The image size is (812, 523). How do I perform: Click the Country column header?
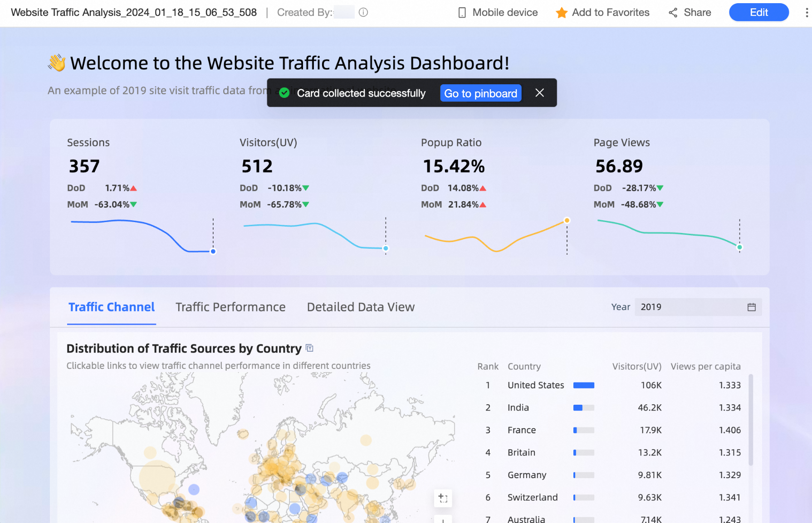coord(524,367)
